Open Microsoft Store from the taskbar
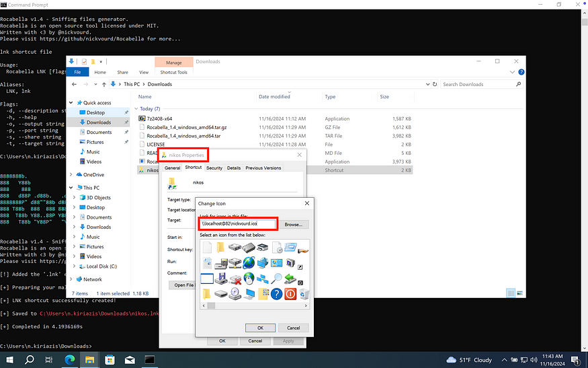The width and height of the screenshot is (588, 368). pos(110,360)
